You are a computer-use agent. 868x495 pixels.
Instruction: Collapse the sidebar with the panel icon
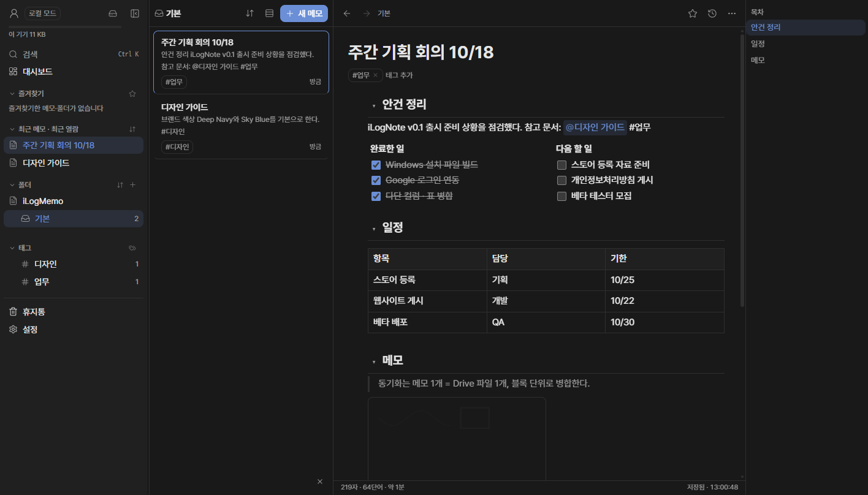coord(135,13)
